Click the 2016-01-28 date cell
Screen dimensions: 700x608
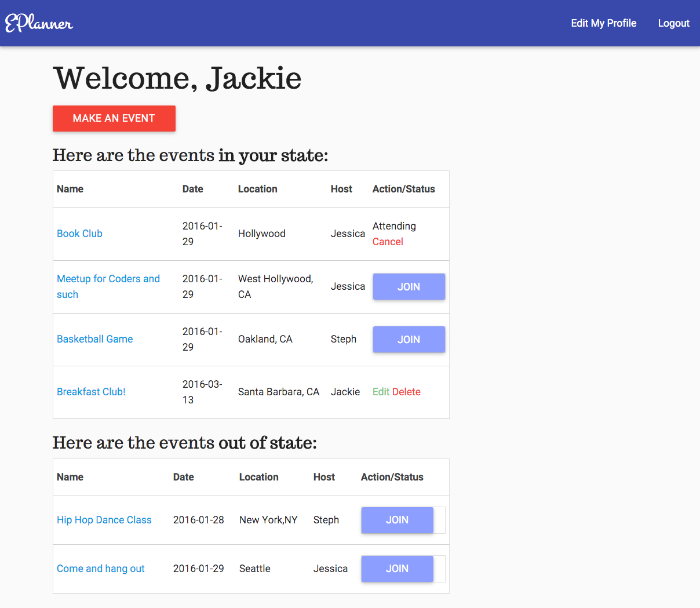(199, 520)
